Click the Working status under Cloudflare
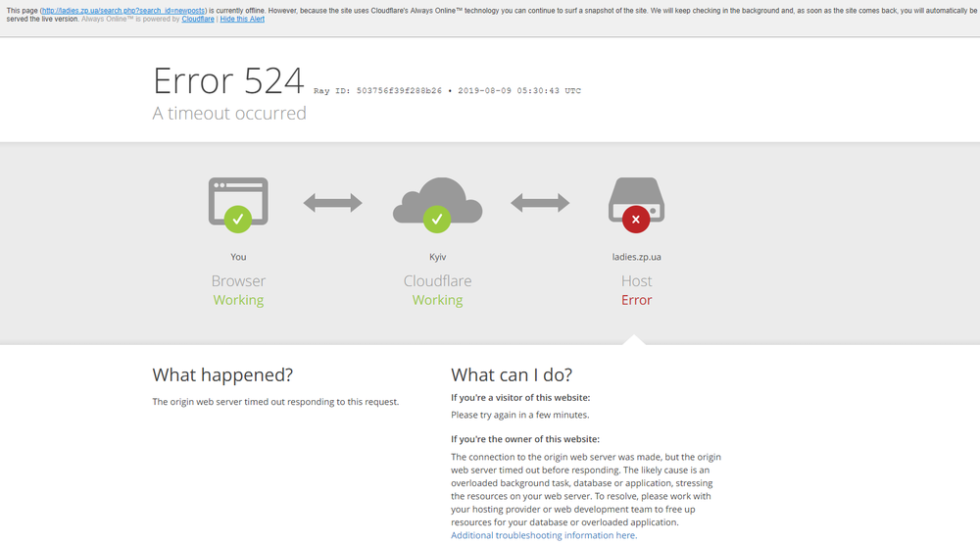The width and height of the screenshot is (980, 545). pos(437,300)
